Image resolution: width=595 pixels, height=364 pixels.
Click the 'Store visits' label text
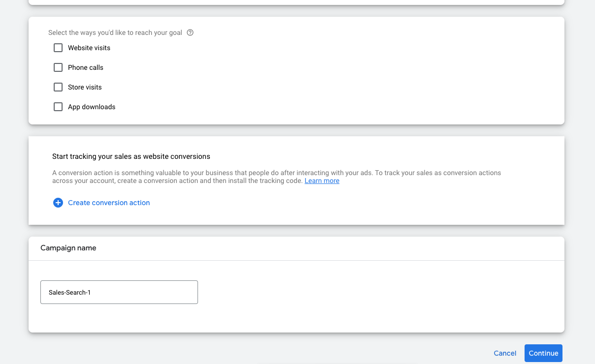pos(85,87)
